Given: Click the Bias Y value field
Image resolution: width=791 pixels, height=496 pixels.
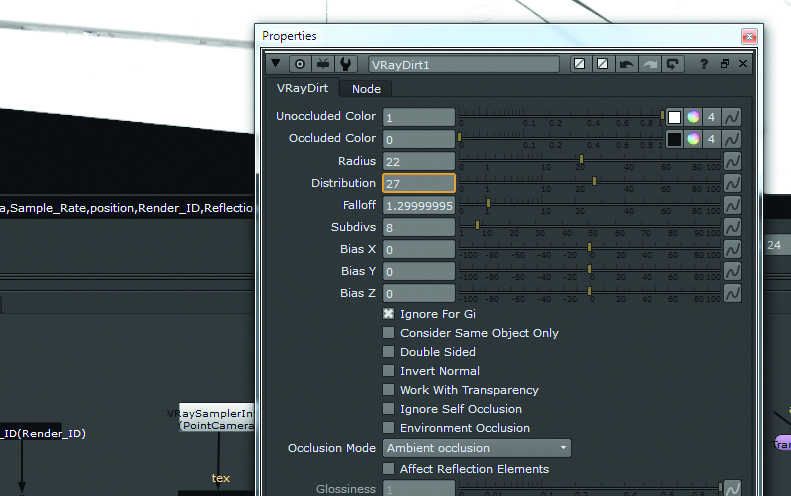Looking at the screenshot, I should point(419,271).
